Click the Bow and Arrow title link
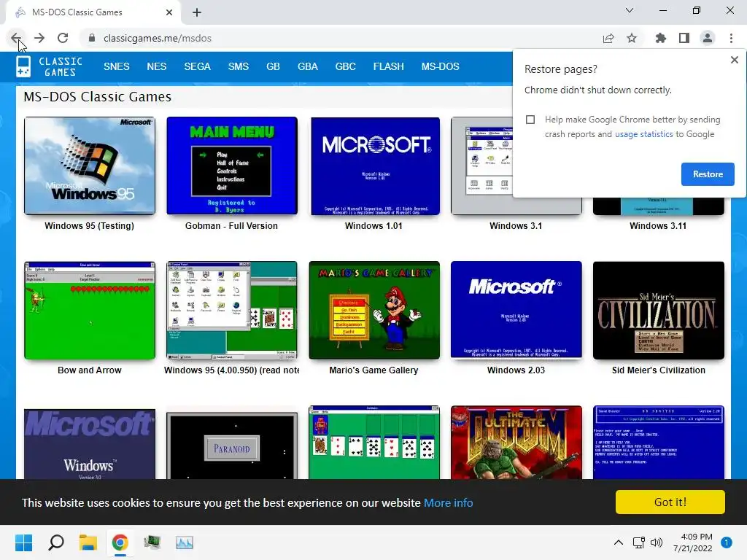Screen dimensions: 747x560 [x=90, y=370]
